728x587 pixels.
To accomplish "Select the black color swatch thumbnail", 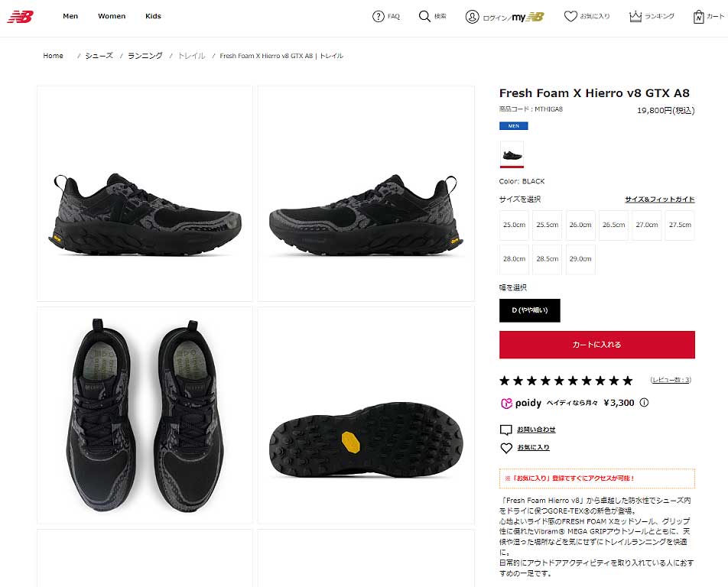I will 512,154.
